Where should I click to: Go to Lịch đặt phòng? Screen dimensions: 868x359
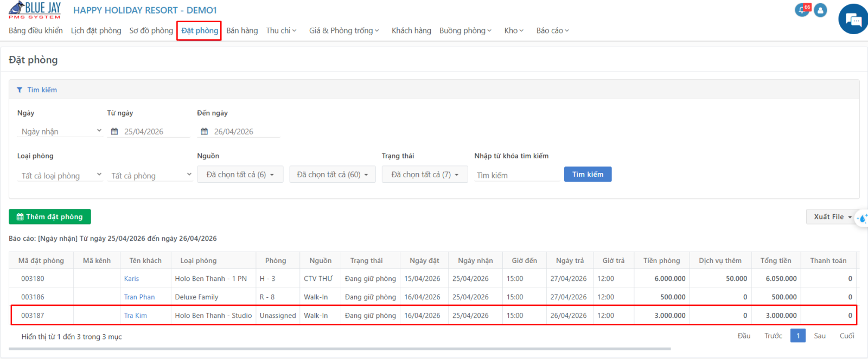[96, 30]
